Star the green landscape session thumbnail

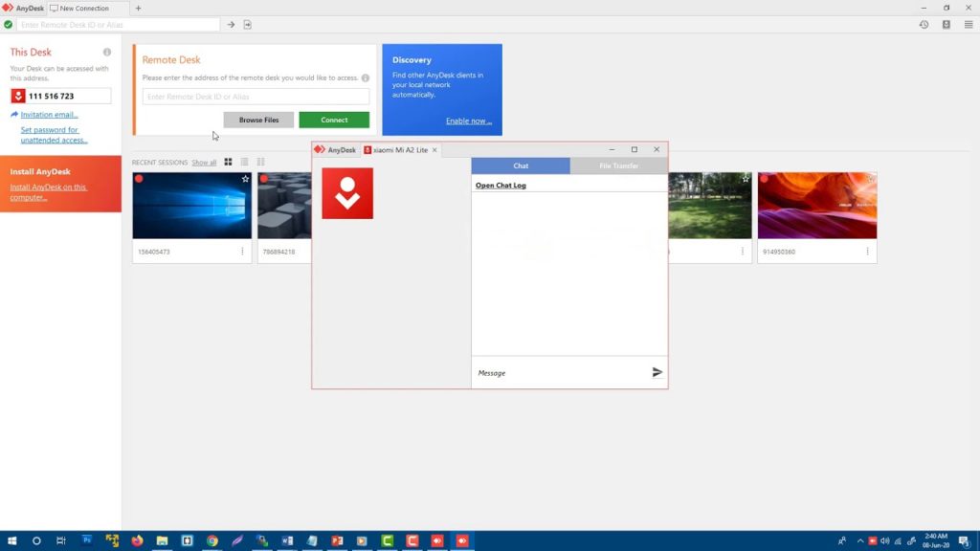pos(745,178)
